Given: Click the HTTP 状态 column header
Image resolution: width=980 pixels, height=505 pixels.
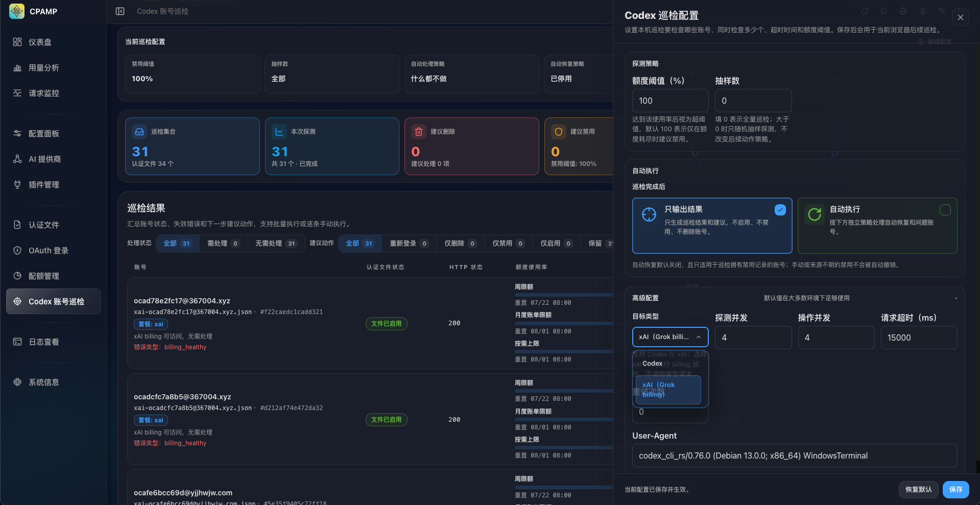Looking at the screenshot, I should click(466, 267).
